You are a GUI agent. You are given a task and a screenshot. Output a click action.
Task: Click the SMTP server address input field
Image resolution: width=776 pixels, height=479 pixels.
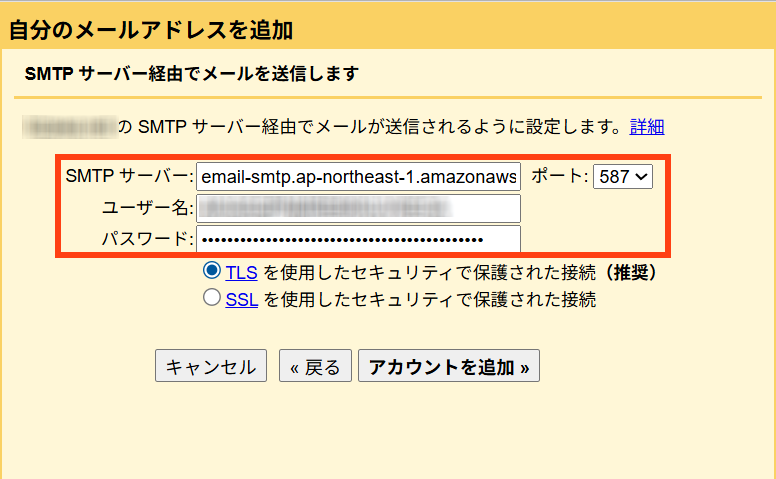click(x=358, y=177)
